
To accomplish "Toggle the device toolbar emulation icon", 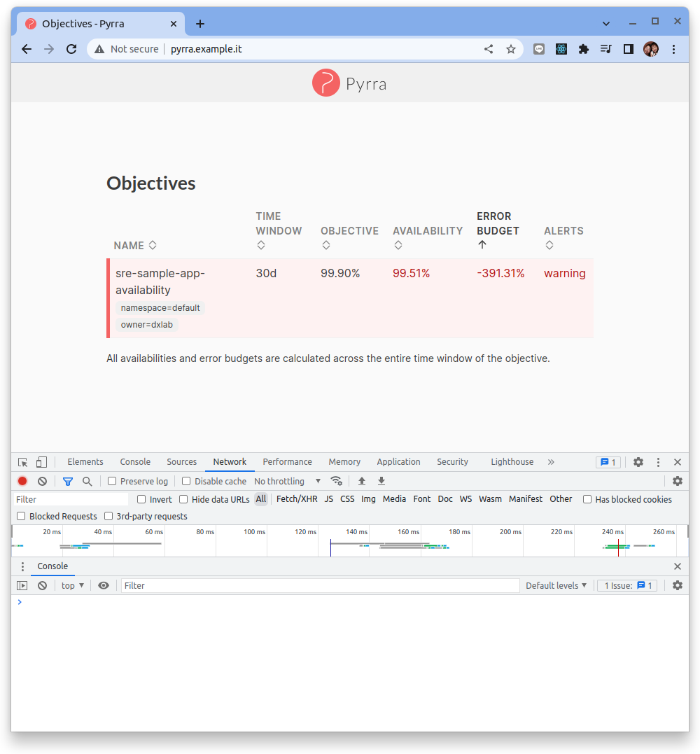I will click(x=41, y=462).
